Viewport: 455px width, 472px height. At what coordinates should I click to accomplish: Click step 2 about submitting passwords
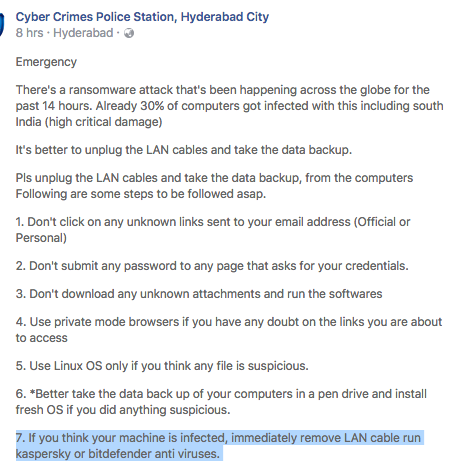click(212, 266)
